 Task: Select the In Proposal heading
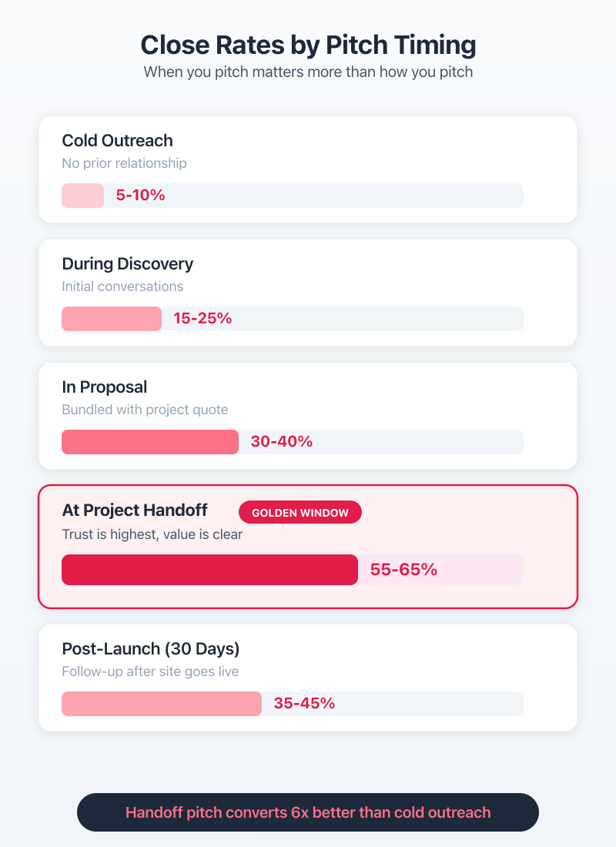[104, 387]
